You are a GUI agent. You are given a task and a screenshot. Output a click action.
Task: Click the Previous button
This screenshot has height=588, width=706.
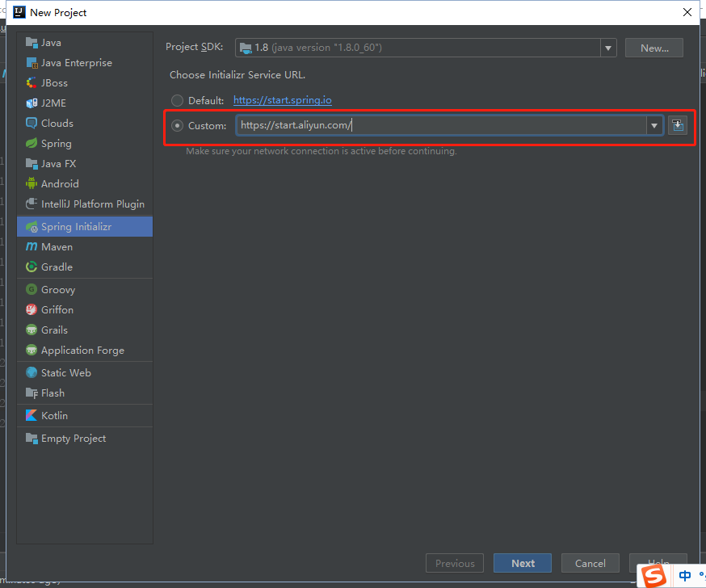click(x=455, y=563)
